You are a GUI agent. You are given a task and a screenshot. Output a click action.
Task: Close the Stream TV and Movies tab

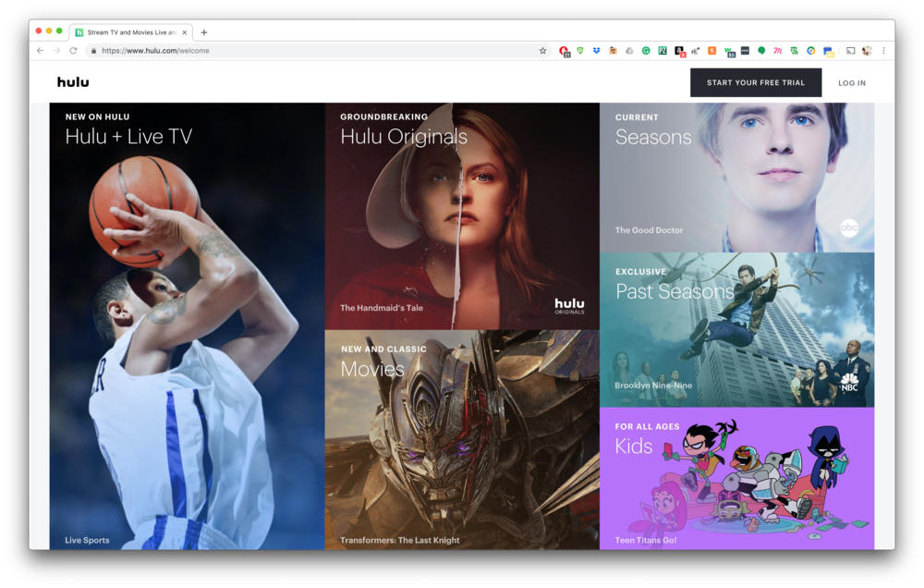185,32
